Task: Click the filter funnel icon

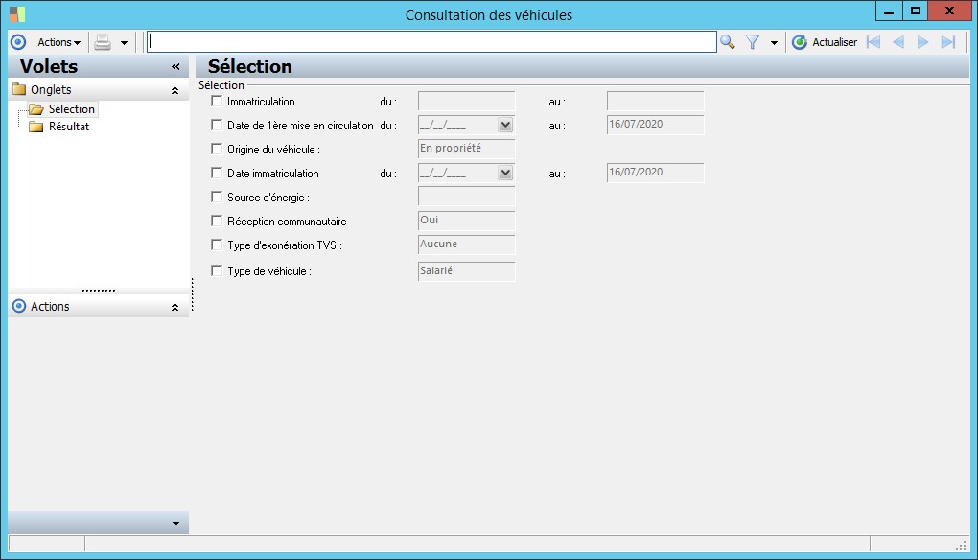Action: [x=753, y=42]
